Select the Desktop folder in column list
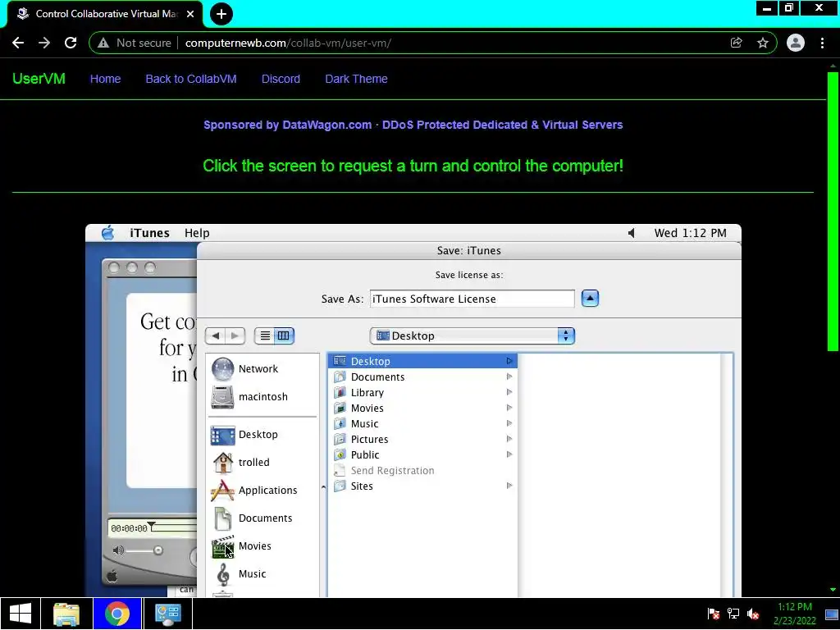 [x=422, y=361]
